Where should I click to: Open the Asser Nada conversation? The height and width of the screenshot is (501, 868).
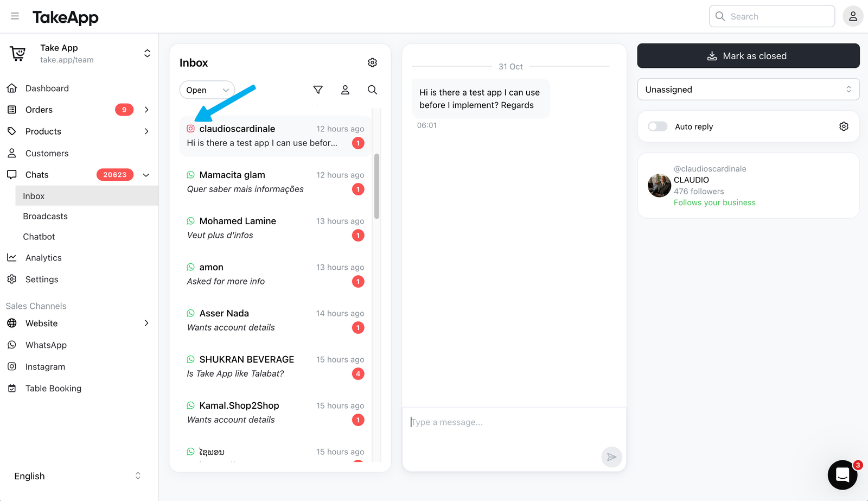(276, 320)
